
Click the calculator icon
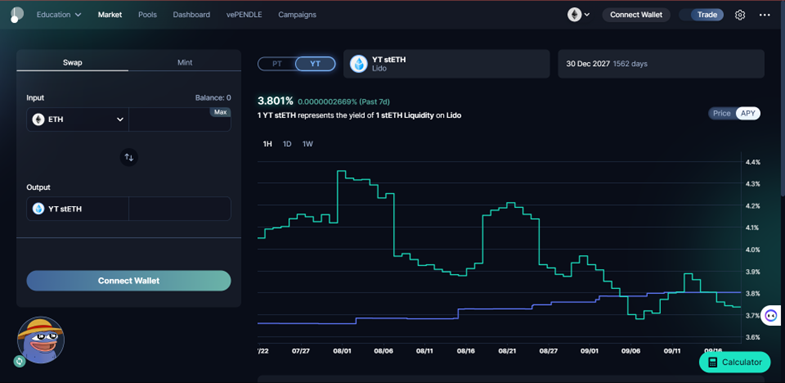click(x=713, y=362)
